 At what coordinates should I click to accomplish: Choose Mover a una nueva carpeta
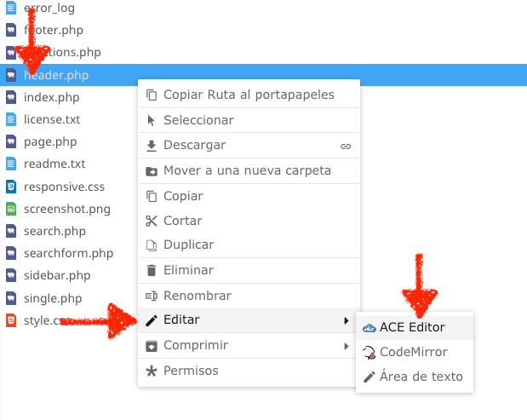click(x=249, y=171)
